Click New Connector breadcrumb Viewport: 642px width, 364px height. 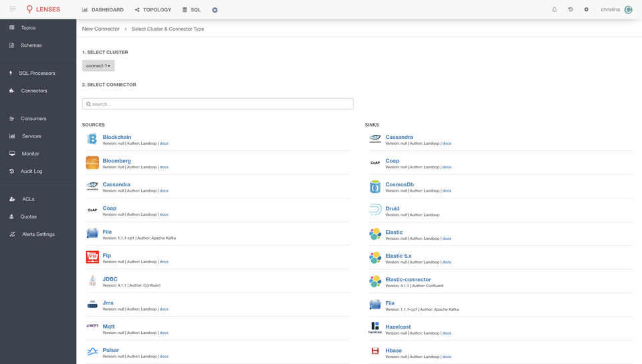(x=101, y=29)
